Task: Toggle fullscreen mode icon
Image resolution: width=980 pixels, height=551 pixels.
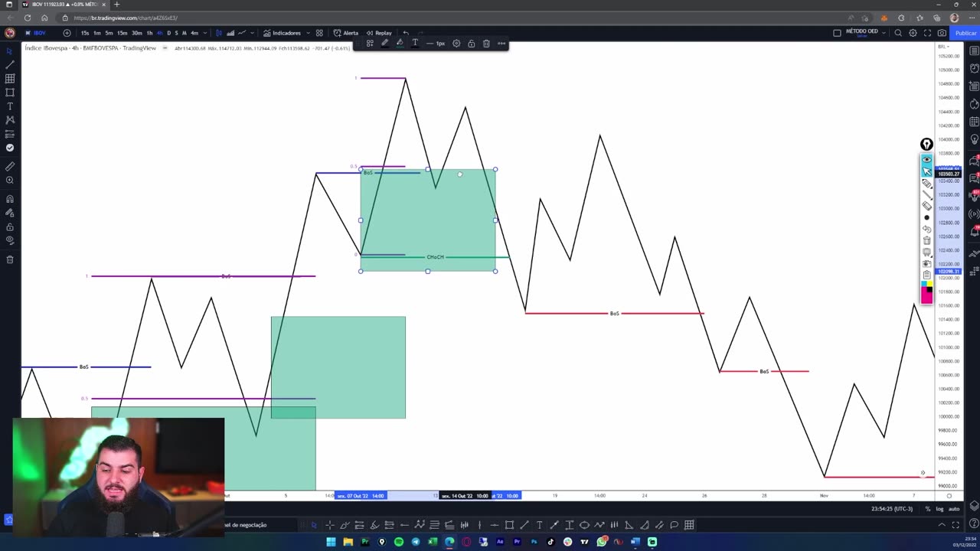Action: click(x=927, y=33)
